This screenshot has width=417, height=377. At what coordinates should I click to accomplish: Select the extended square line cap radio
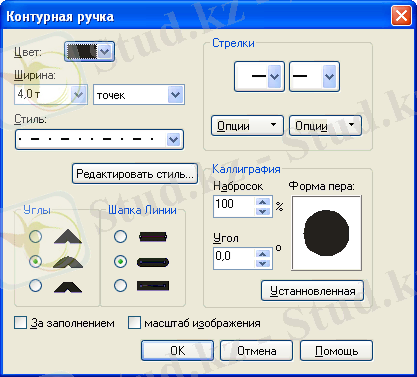point(120,285)
